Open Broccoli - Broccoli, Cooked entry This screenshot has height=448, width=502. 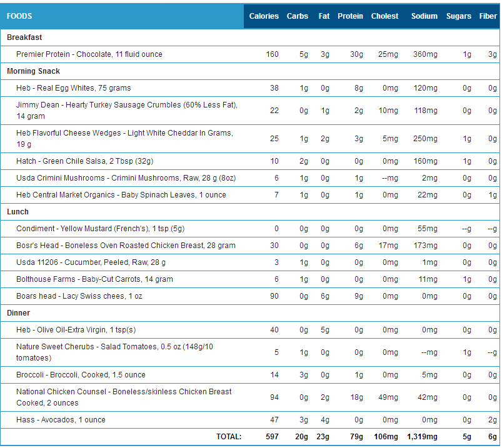(81, 375)
